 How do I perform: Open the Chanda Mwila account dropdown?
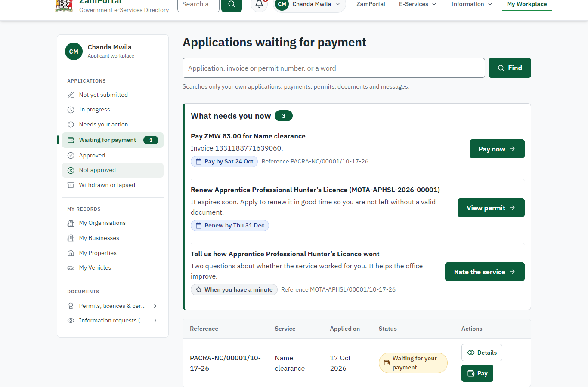click(x=309, y=4)
